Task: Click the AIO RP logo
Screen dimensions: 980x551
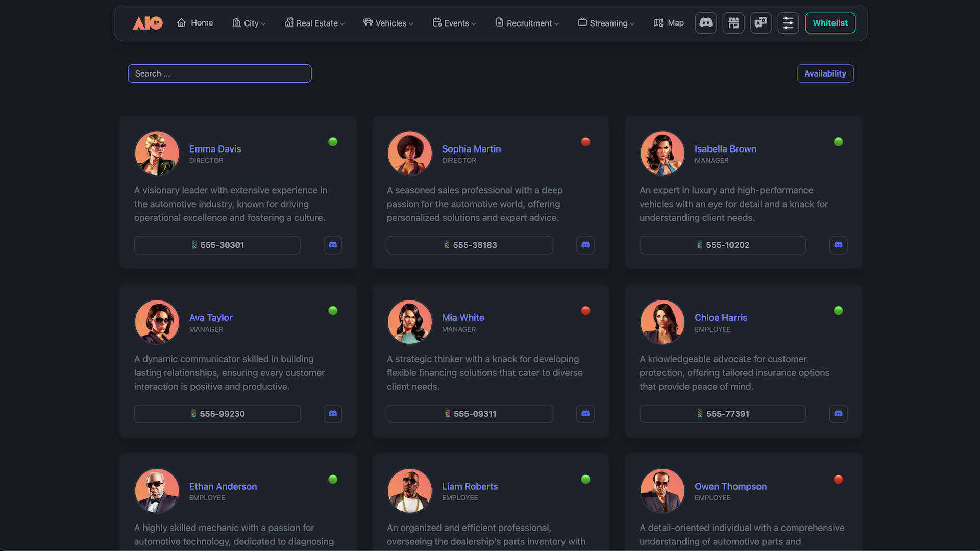Action: 148,23
